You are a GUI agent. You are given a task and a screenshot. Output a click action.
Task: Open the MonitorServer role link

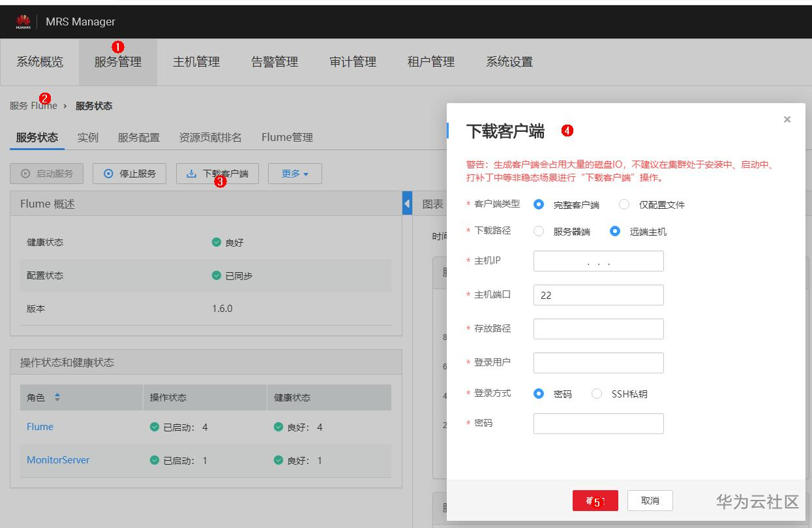coord(58,459)
